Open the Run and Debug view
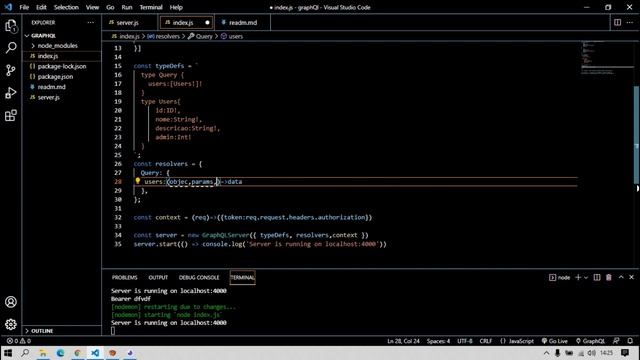 (x=11, y=93)
